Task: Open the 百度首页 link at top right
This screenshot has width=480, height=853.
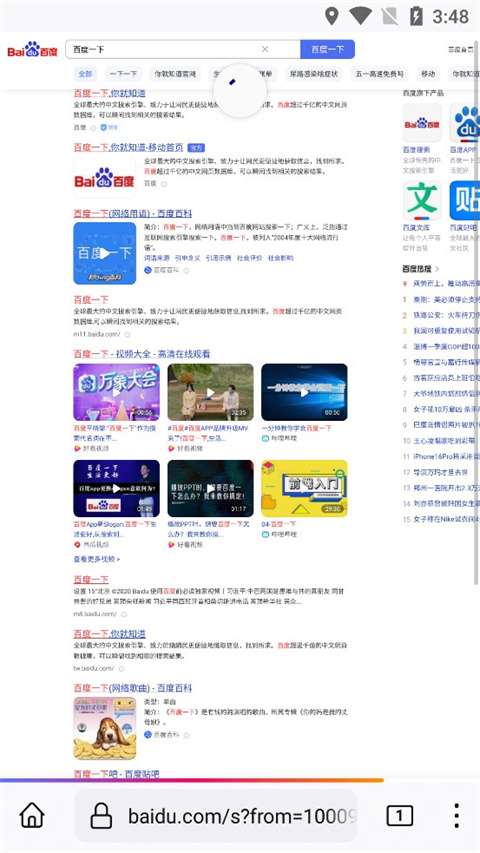Action: pyautogui.click(x=461, y=50)
